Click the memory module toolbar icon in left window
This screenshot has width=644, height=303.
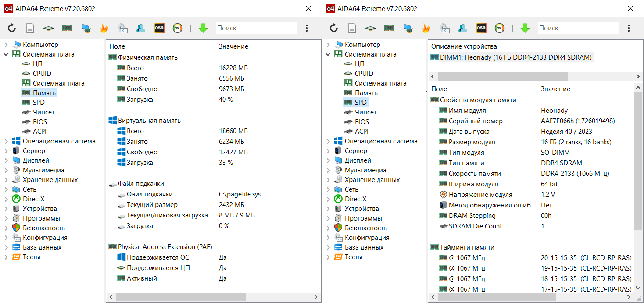point(67,28)
